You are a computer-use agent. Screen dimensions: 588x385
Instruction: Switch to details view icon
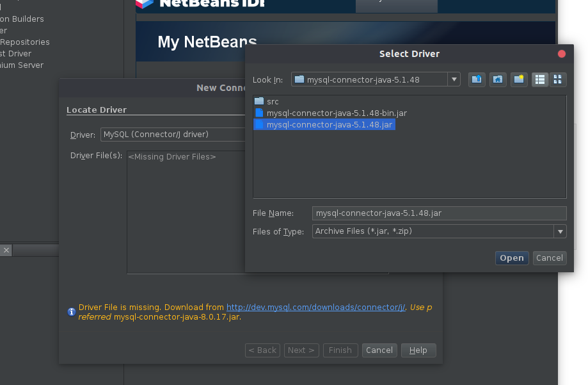pos(558,79)
